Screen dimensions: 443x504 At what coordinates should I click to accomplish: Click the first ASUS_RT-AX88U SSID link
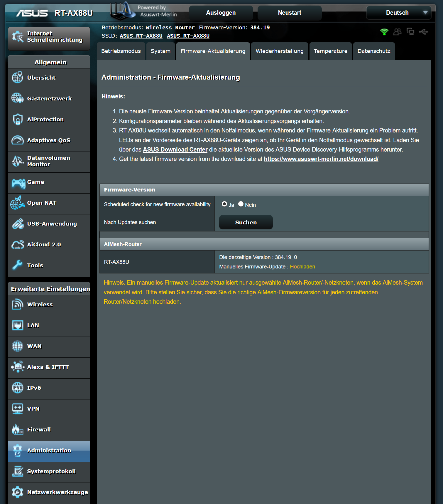coord(141,36)
